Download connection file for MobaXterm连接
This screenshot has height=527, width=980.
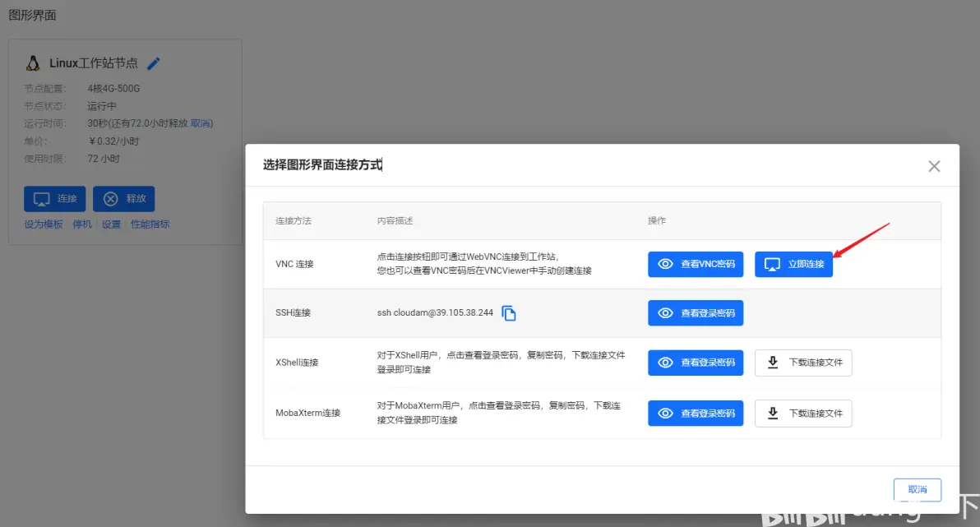coord(803,414)
